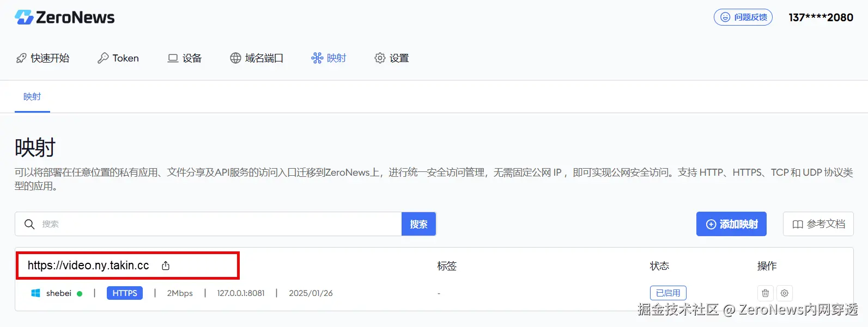Open the Token key menu item
The height and width of the screenshot is (327, 868).
pos(118,58)
